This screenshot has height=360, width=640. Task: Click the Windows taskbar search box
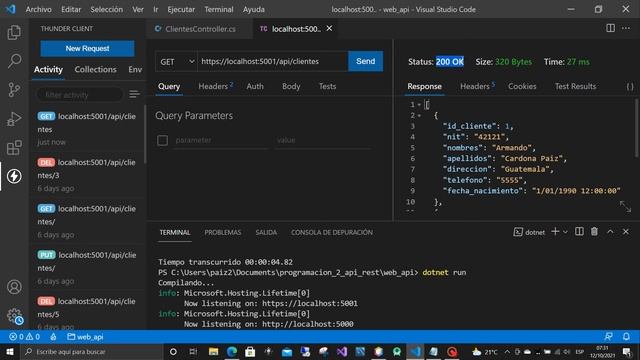click(91, 351)
